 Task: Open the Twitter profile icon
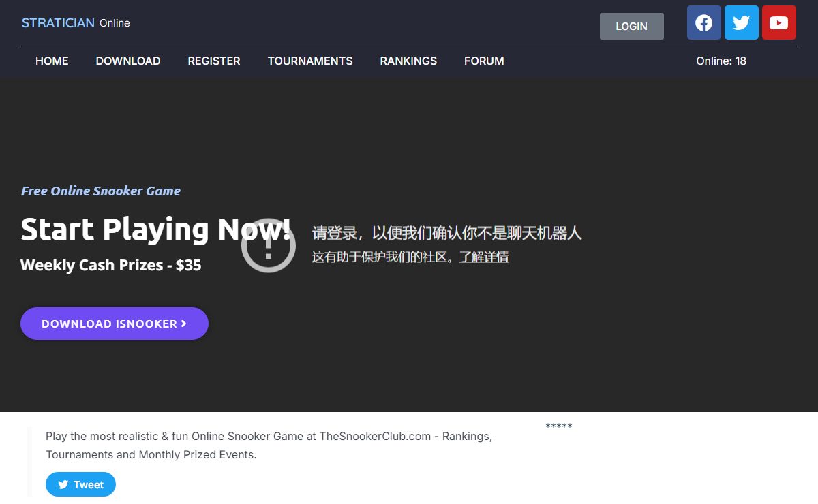pos(742,22)
